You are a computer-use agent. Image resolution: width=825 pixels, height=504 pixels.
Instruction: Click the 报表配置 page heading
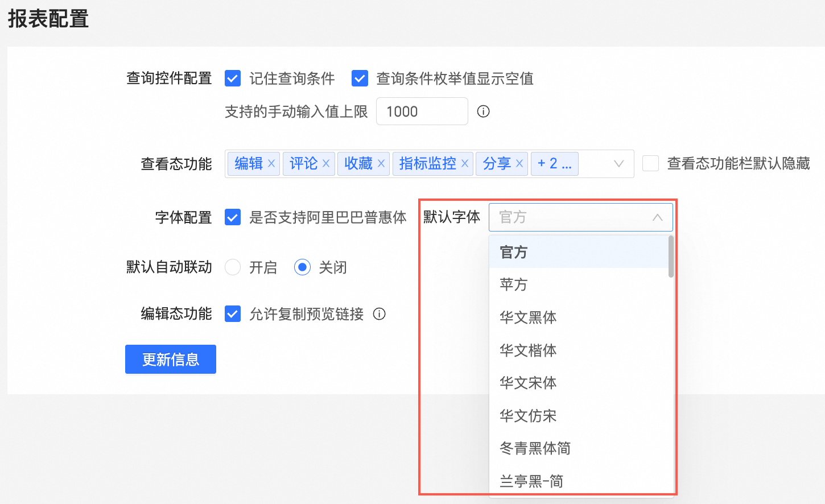[x=48, y=19]
